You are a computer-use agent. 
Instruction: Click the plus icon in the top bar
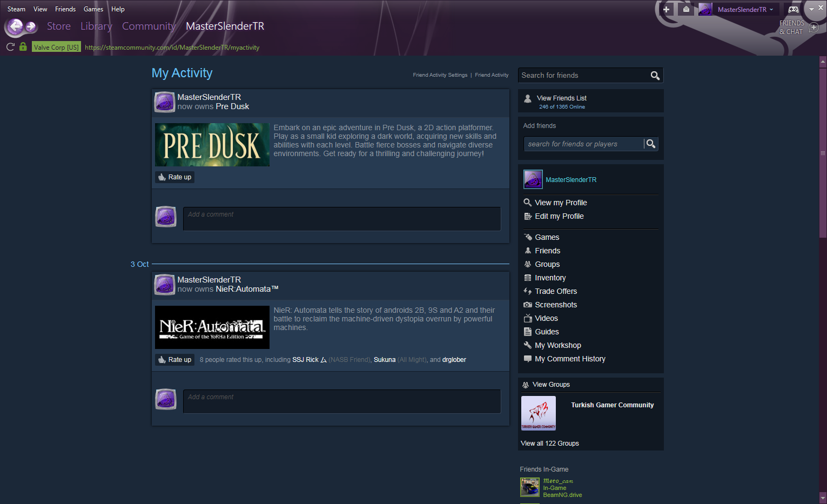pyautogui.click(x=666, y=9)
